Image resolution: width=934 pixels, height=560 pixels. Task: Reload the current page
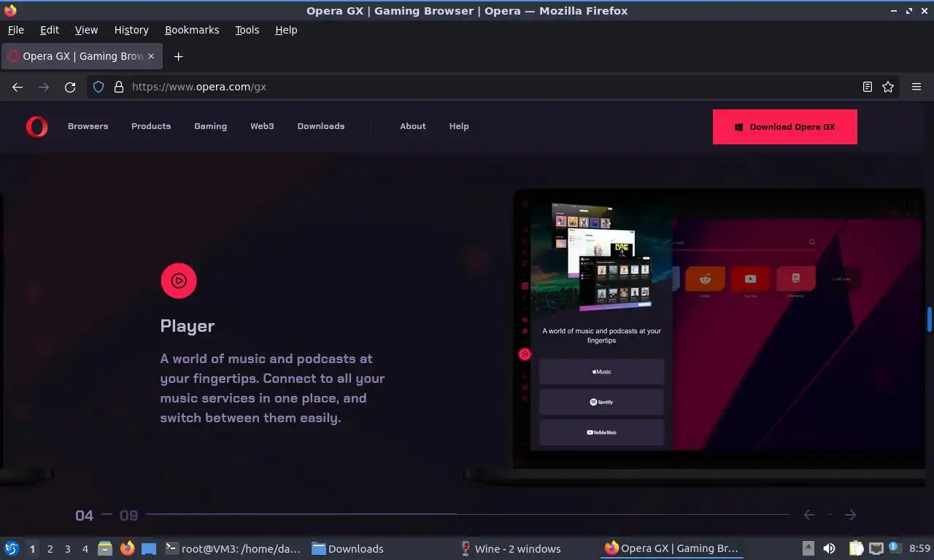coord(70,87)
